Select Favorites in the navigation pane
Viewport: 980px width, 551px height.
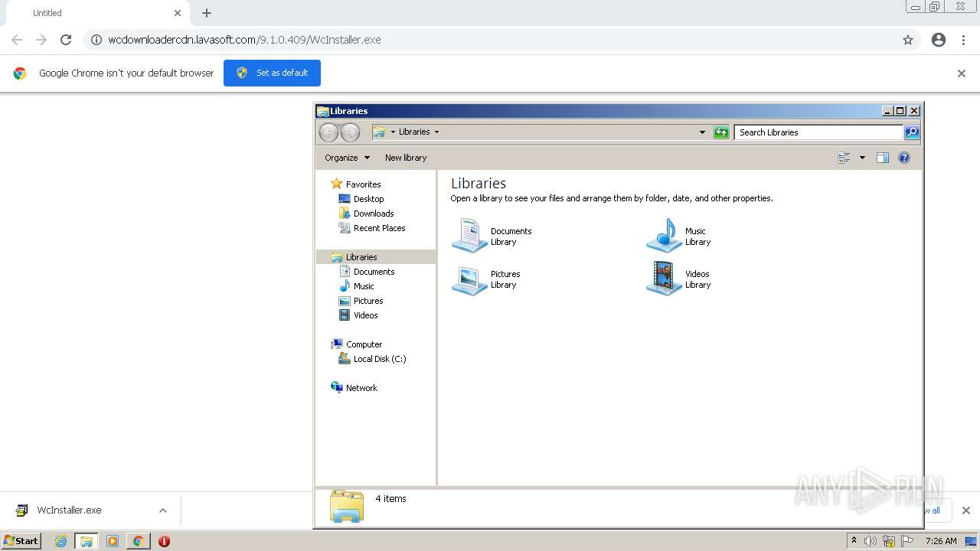pos(355,184)
